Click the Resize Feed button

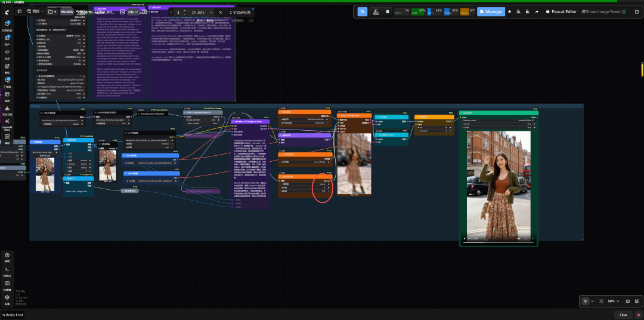(x=13, y=315)
